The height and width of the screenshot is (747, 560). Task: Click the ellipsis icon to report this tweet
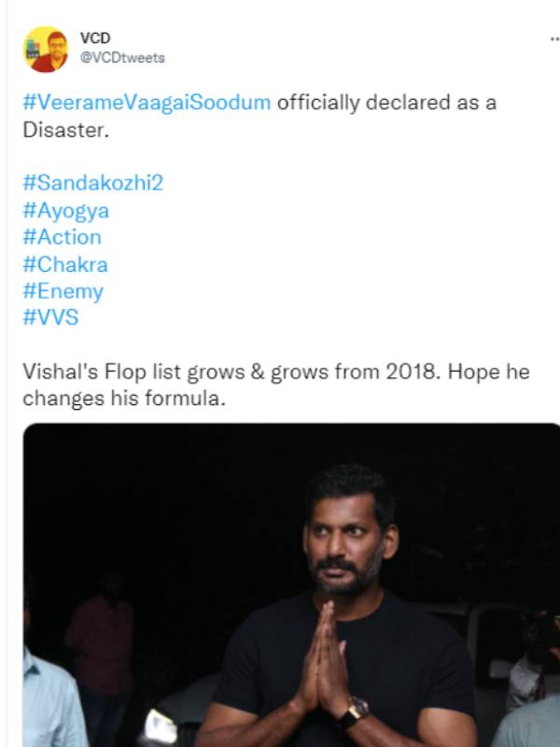click(553, 39)
